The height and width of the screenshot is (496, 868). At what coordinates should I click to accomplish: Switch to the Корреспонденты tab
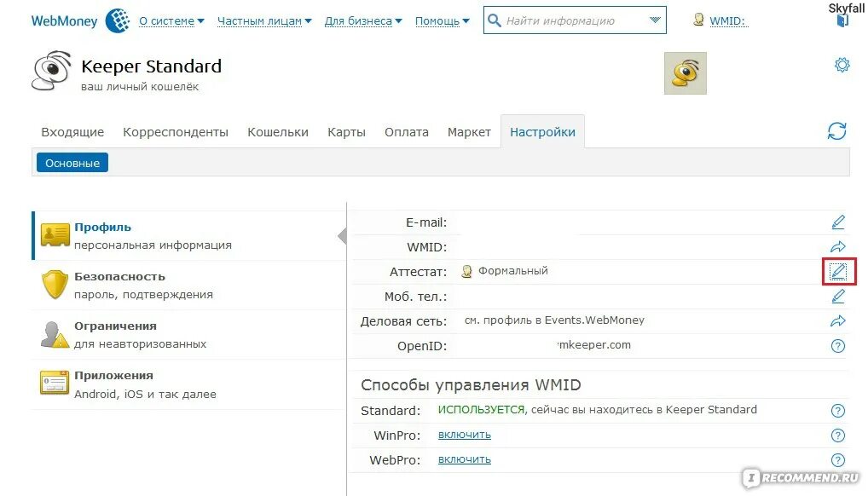176,132
